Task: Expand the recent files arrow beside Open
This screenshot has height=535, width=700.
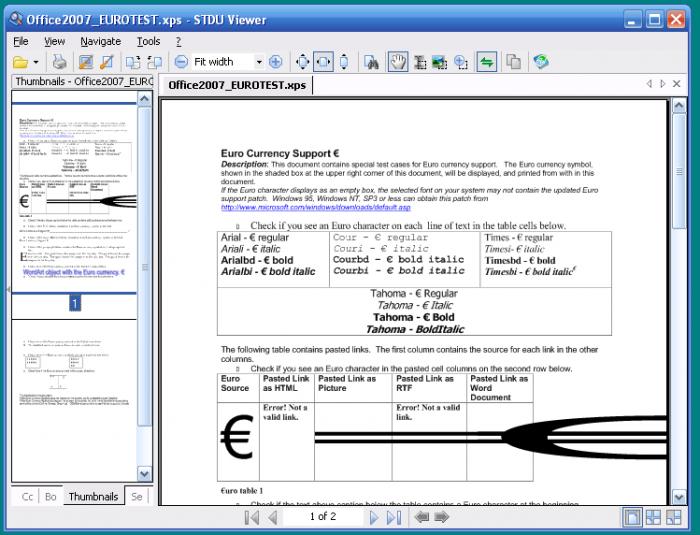Action: click(x=36, y=62)
